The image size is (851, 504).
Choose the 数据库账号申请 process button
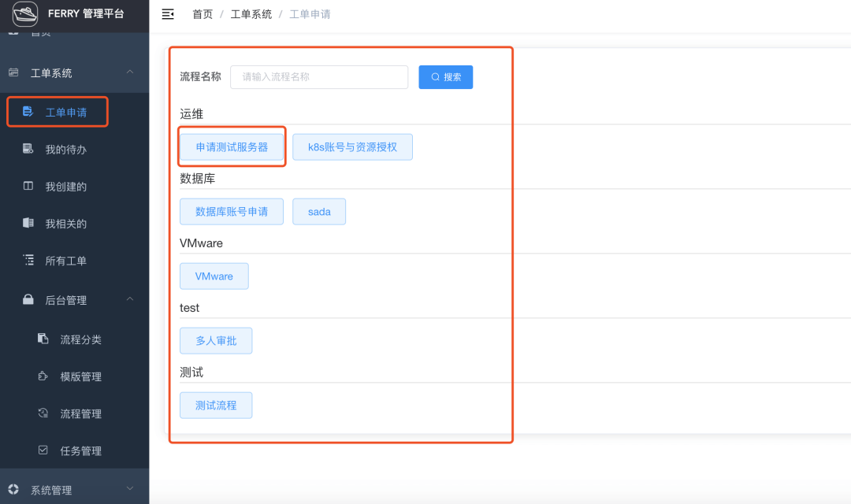point(232,211)
